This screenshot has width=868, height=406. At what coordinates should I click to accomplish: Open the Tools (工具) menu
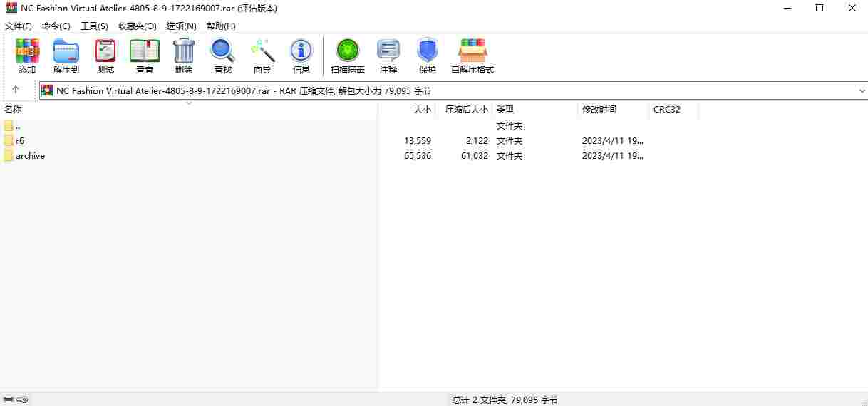94,26
